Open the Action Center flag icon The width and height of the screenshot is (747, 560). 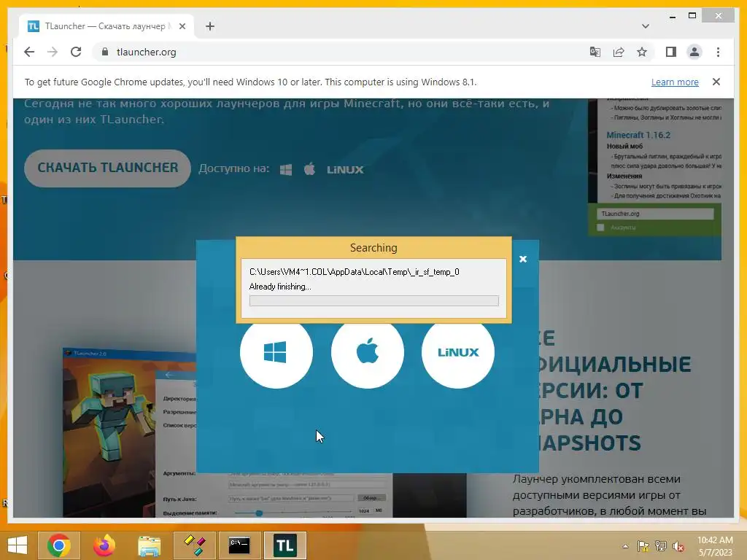click(643, 546)
